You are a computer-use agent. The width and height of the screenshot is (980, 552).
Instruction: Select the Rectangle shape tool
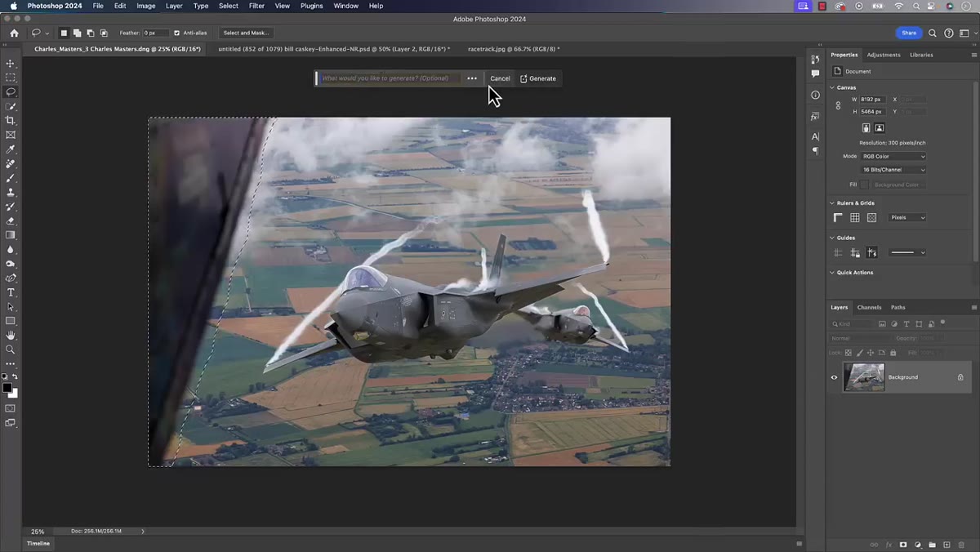11,321
